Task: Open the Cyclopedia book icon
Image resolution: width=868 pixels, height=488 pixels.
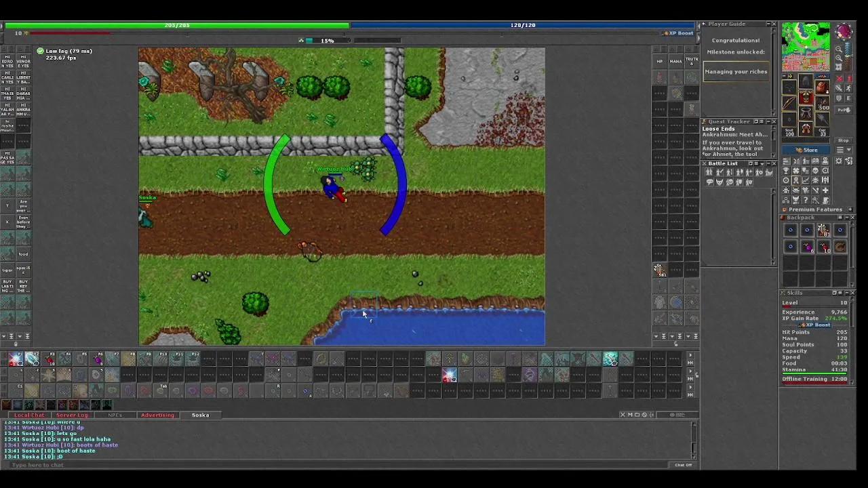Action: (815, 161)
